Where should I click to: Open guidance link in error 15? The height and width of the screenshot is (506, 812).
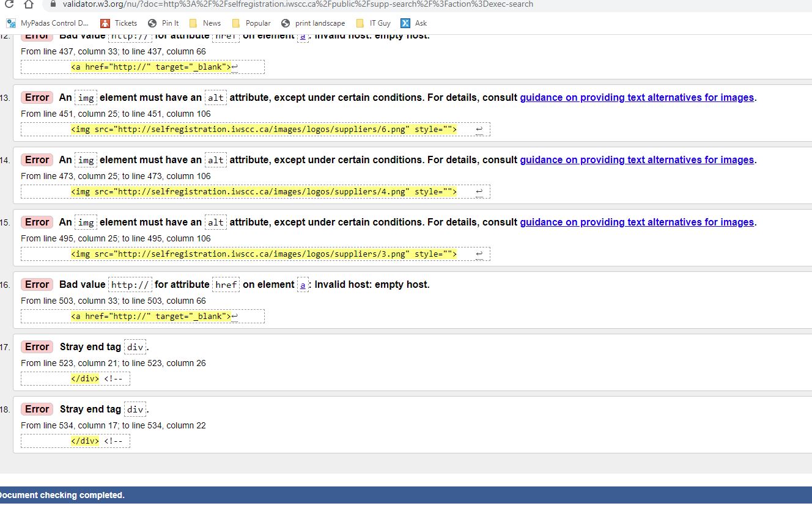coord(637,222)
